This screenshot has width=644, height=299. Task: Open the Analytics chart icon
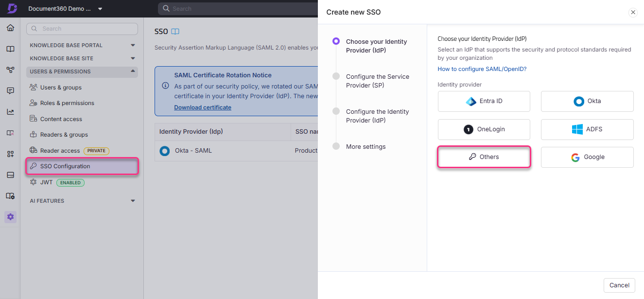click(x=10, y=111)
